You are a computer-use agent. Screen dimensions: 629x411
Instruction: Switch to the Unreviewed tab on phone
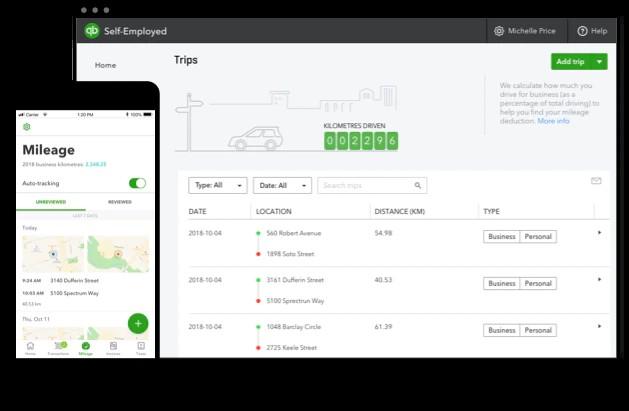[x=51, y=202]
